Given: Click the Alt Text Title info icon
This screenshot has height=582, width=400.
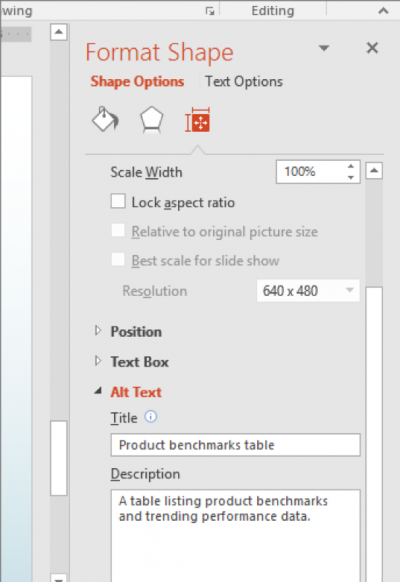Looking at the screenshot, I should coord(151,416).
